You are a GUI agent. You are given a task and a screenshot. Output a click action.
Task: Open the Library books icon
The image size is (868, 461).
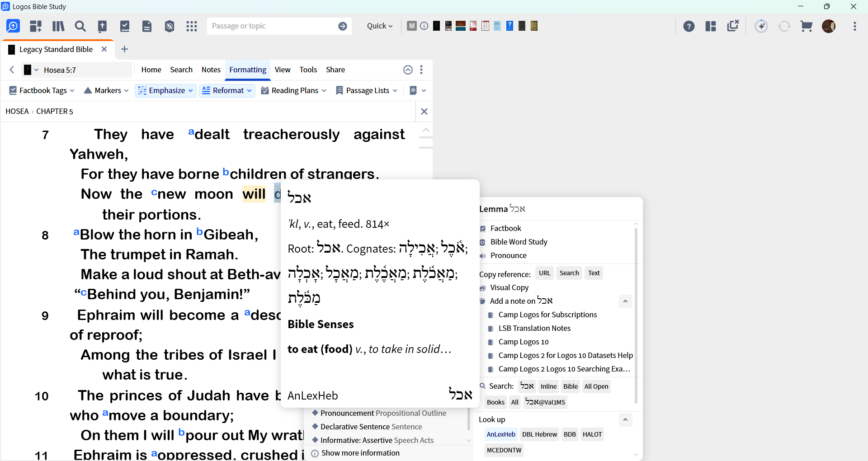58,26
